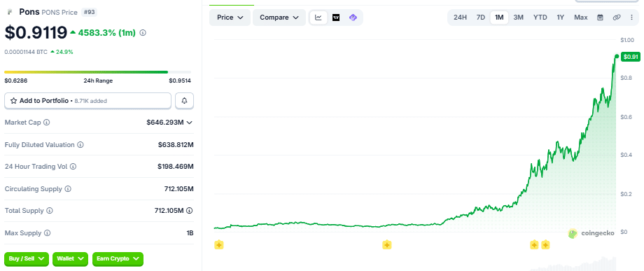The width and height of the screenshot is (644, 271).
Task: Click the $0.6286 24h low value
Action: (15, 81)
